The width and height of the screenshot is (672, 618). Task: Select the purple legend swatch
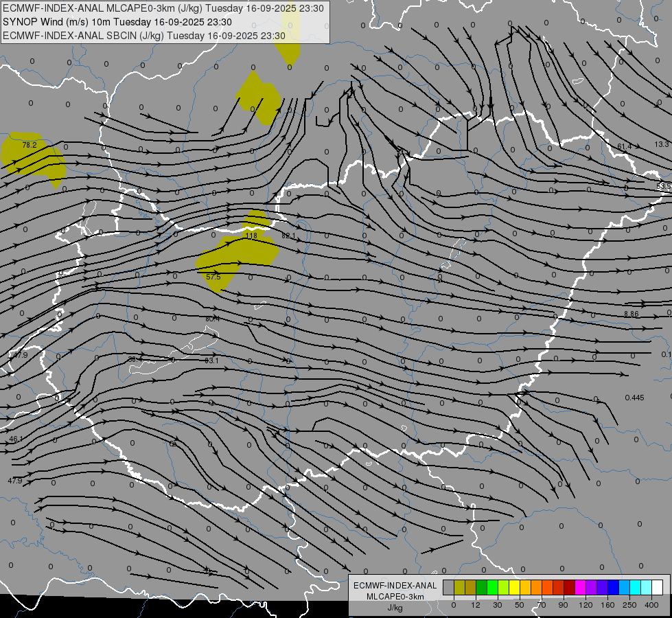(592, 587)
